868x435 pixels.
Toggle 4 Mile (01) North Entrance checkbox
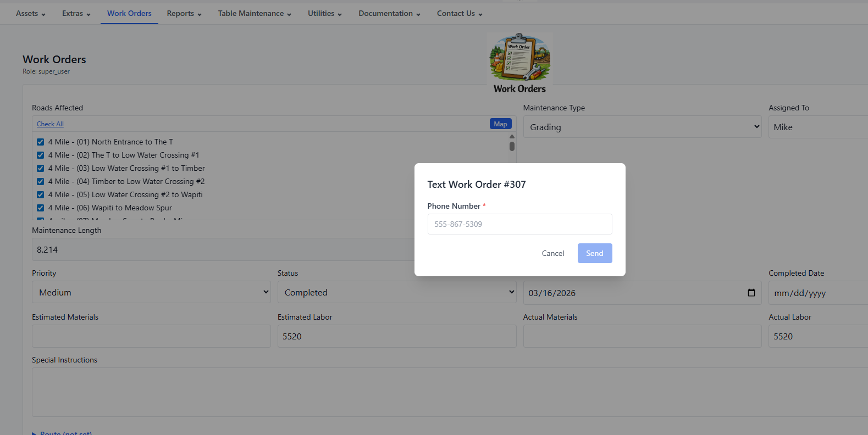pyautogui.click(x=40, y=142)
